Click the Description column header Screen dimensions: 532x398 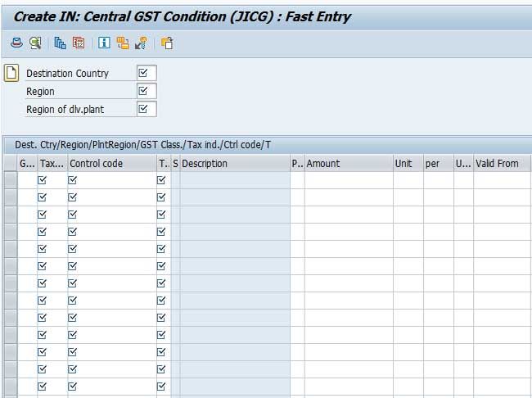(235, 163)
